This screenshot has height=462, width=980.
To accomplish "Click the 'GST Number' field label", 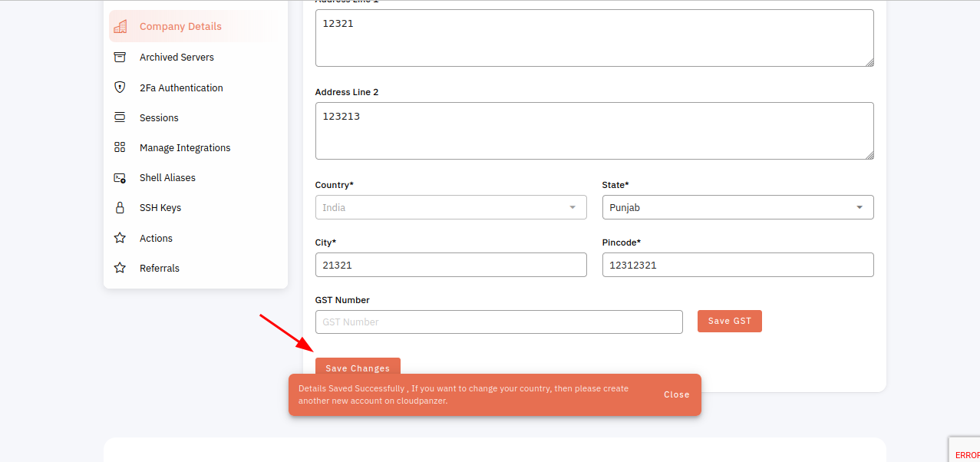I will 342,300.
